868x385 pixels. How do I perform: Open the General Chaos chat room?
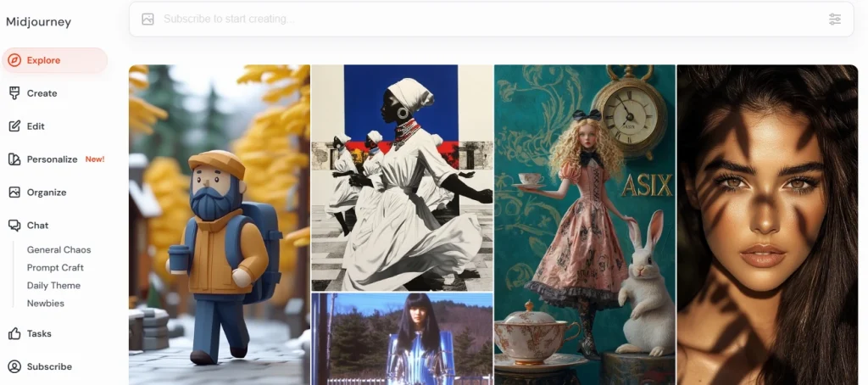point(58,250)
